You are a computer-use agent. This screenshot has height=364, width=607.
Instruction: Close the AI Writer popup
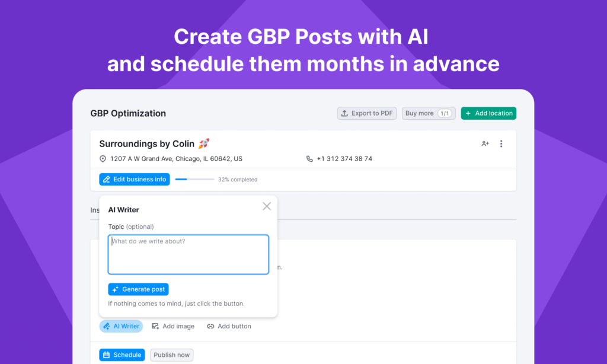point(267,206)
